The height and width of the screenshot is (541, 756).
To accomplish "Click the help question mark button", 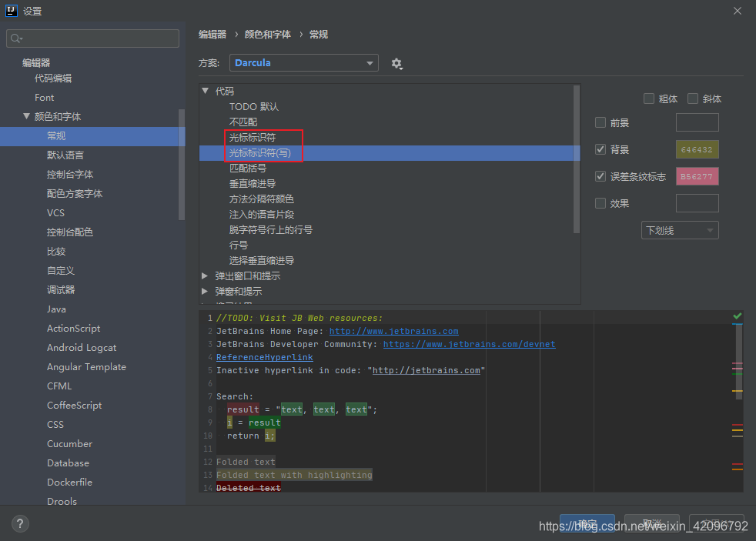I will pos(20,523).
